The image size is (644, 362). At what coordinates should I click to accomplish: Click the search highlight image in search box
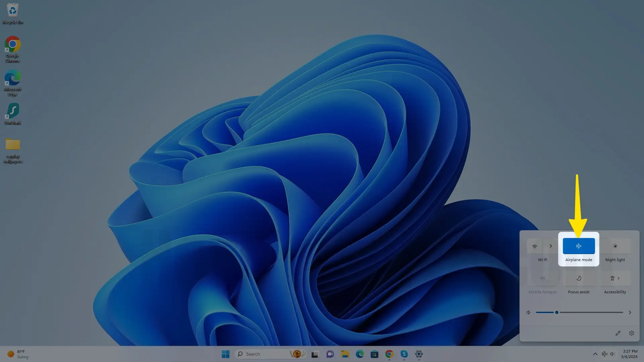298,354
